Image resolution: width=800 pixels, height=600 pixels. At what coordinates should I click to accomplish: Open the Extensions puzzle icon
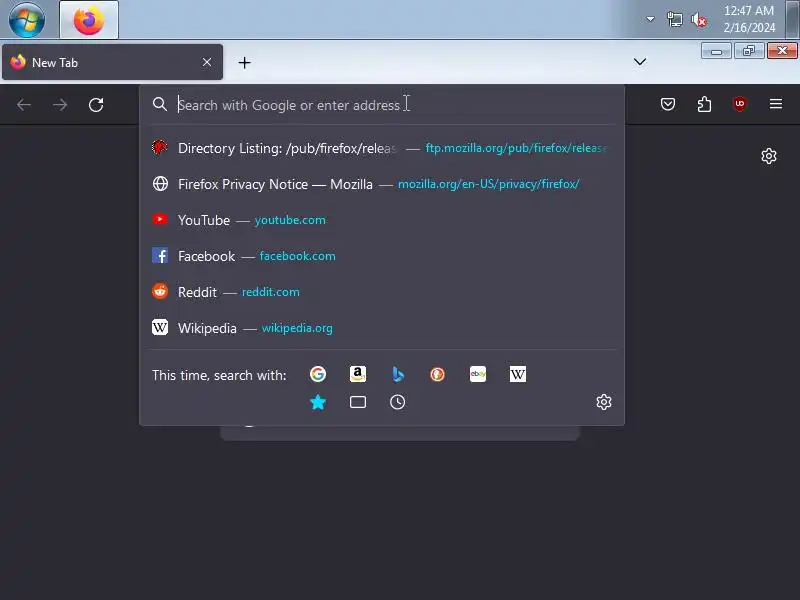(704, 105)
